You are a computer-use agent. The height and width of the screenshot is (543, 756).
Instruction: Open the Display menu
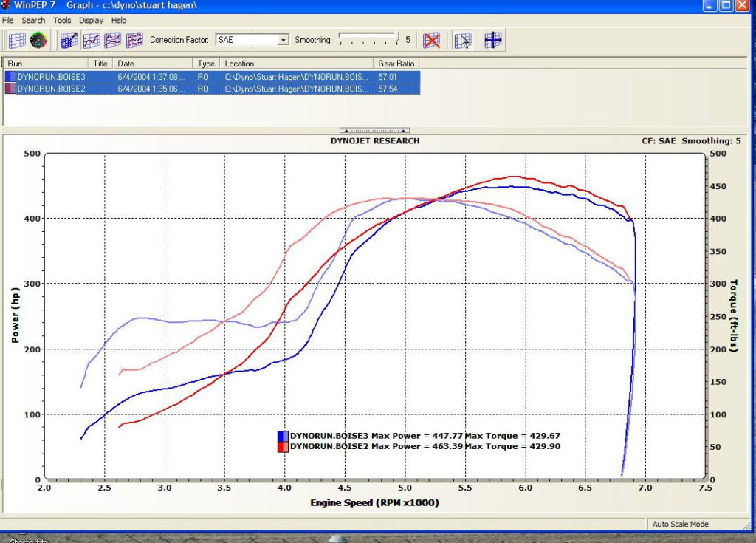tap(91, 20)
